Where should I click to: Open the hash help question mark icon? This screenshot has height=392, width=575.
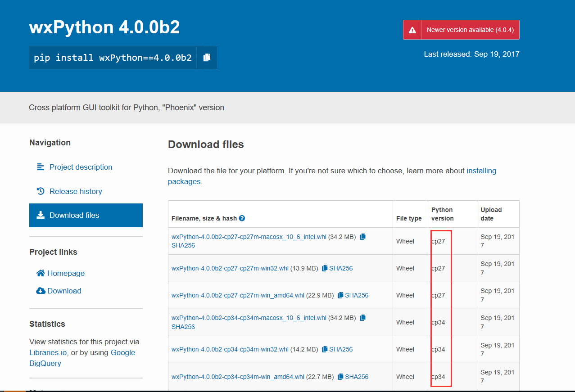pyautogui.click(x=242, y=218)
